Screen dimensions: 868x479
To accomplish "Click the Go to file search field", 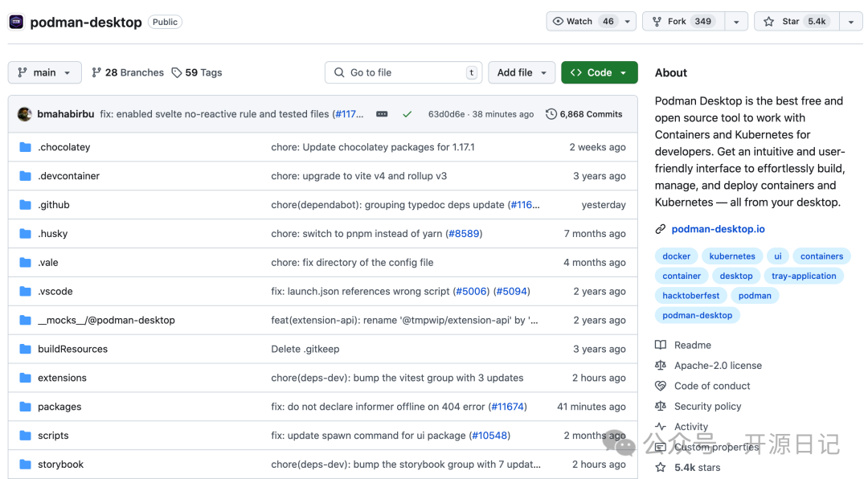I will [404, 72].
